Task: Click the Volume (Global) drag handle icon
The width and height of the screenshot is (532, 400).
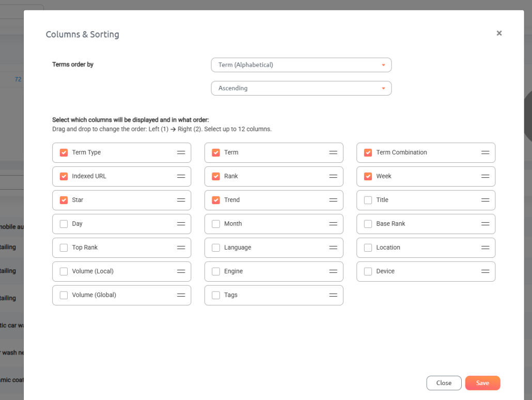Action: tap(181, 295)
